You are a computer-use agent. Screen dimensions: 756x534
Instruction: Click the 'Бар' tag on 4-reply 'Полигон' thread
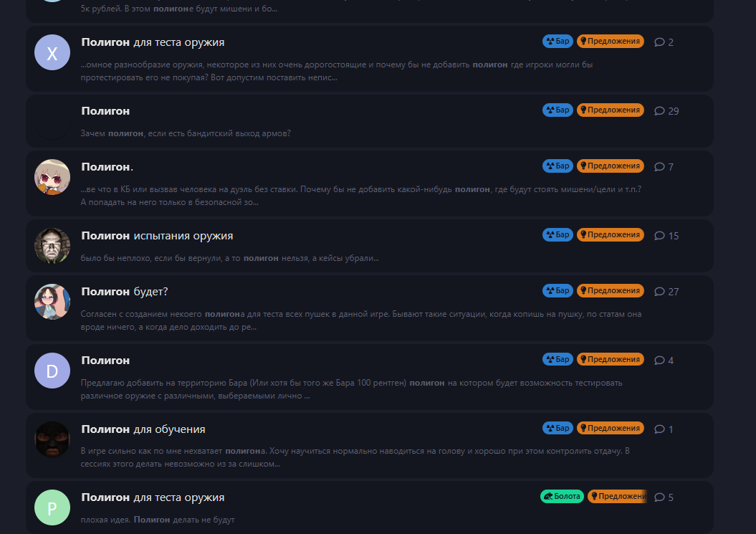[558, 359]
